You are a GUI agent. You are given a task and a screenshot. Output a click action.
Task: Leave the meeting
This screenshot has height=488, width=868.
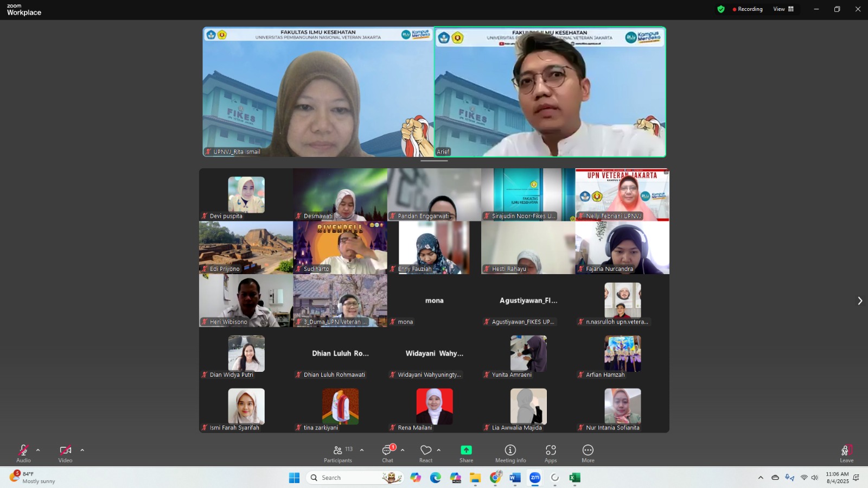point(846,453)
